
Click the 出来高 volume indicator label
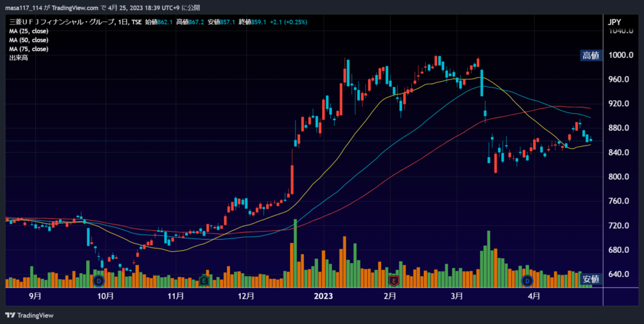click(18, 59)
